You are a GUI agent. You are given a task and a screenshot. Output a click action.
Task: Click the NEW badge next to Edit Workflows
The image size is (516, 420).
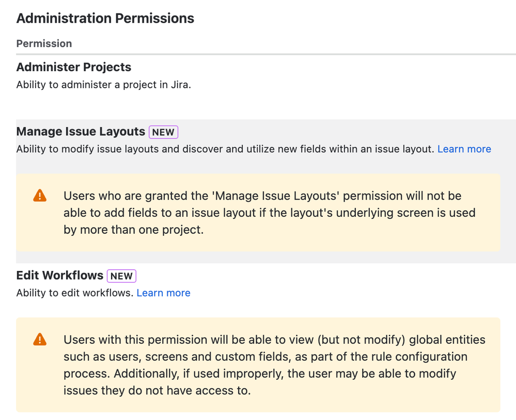tap(121, 276)
